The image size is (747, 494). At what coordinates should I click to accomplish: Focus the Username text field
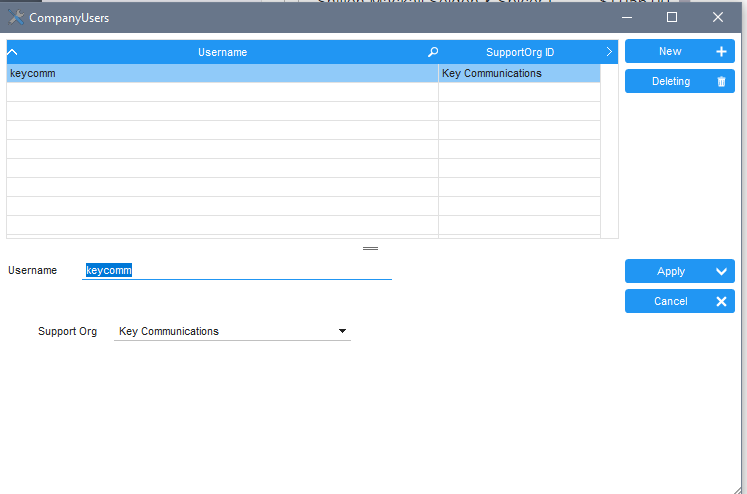237,270
